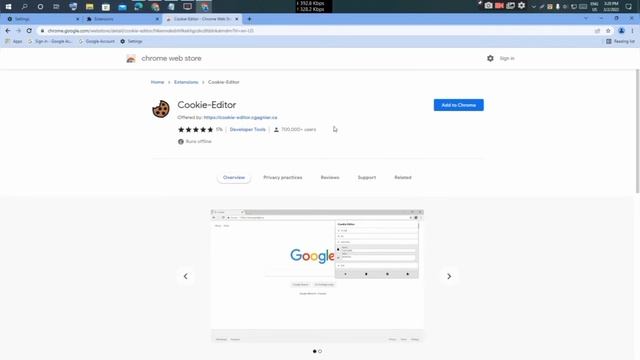Select the second carousel dot indicator
Screen dimensions: 640x360
(x=320, y=351)
